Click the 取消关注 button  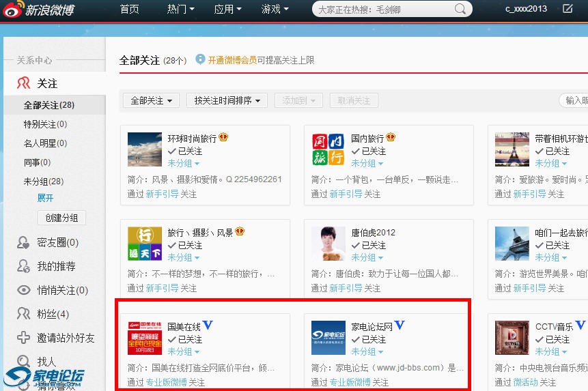354,100
